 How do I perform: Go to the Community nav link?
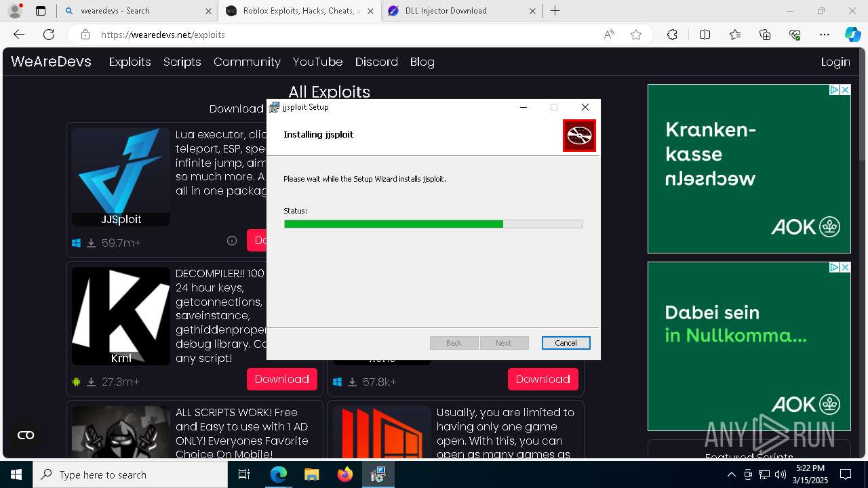(247, 62)
